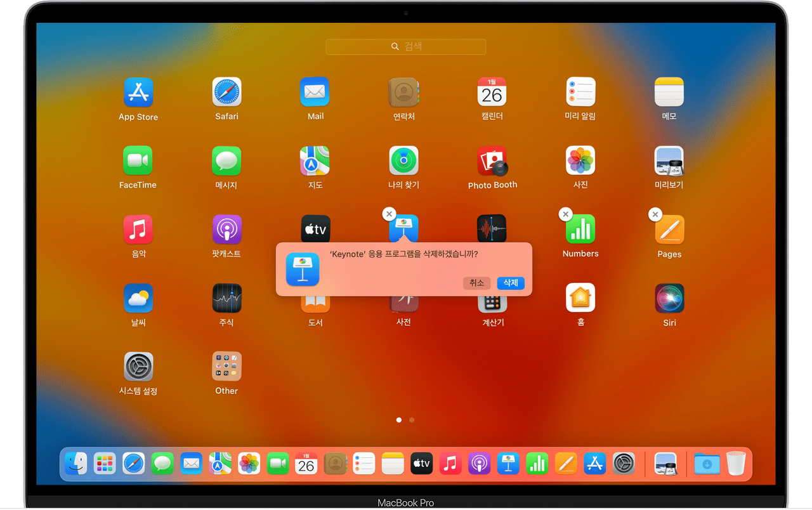Image resolution: width=812 pixels, height=510 pixels.
Task: Click the X delete badge on Pages
Action: (655, 214)
